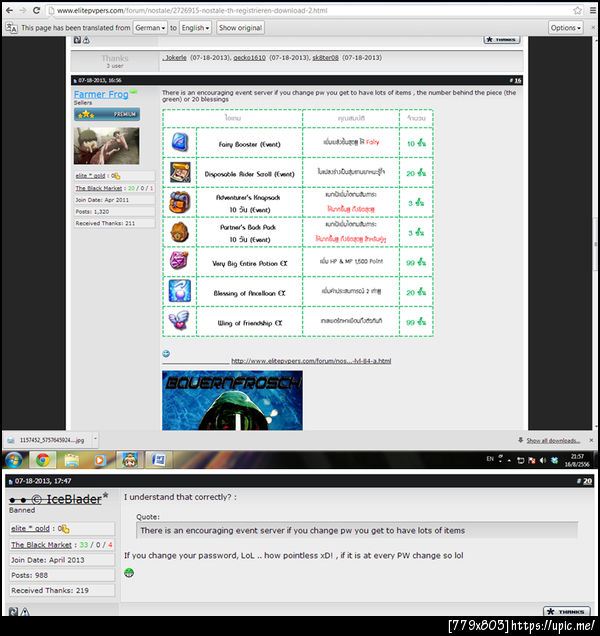The width and height of the screenshot is (600, 636).
Task: Click the Chrome taskbar icon
Action: pyautogui.click(x=43, y=460)
